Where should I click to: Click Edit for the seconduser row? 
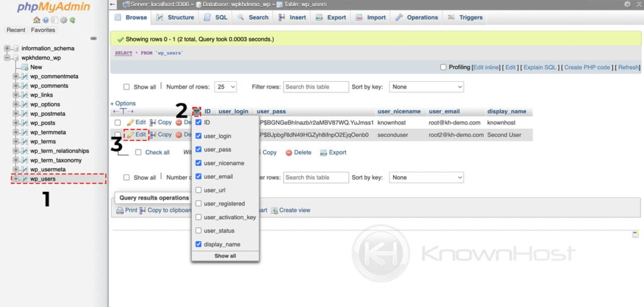[136, 135]
